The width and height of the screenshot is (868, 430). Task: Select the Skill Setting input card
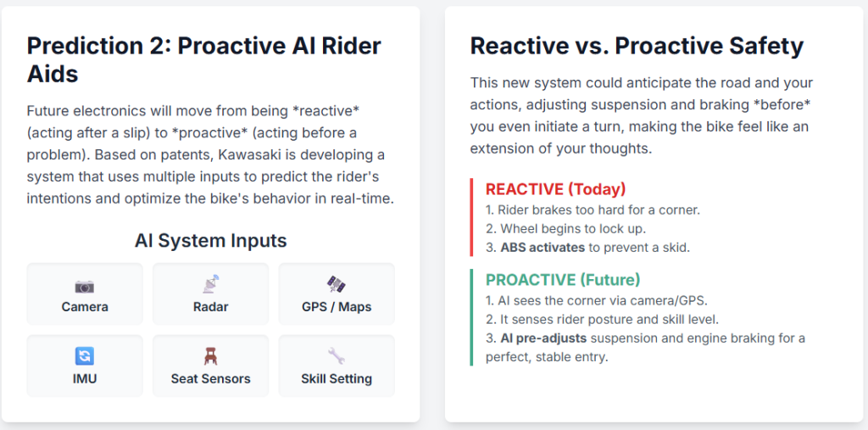tap(337, 366)
